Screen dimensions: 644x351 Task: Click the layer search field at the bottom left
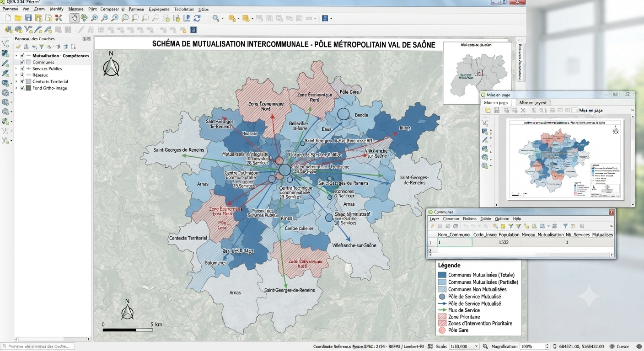[x=38, y=346]
